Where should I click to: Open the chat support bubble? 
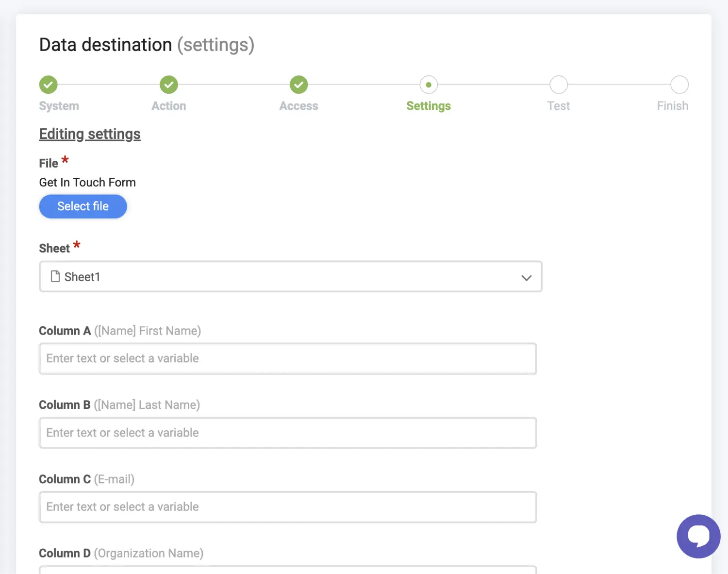pos(698,536)
